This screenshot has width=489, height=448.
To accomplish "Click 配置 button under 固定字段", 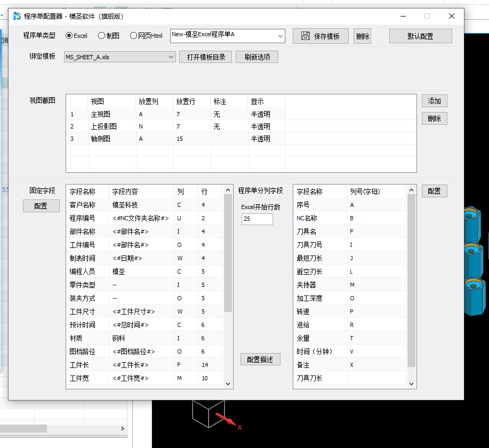I will pos(41,206).
